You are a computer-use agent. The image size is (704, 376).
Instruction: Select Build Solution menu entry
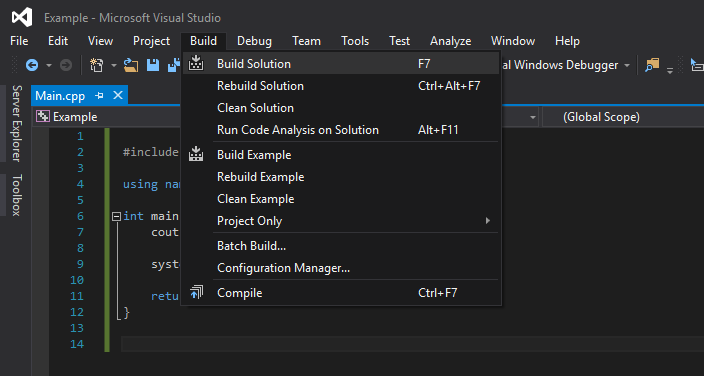coord(341,64)
